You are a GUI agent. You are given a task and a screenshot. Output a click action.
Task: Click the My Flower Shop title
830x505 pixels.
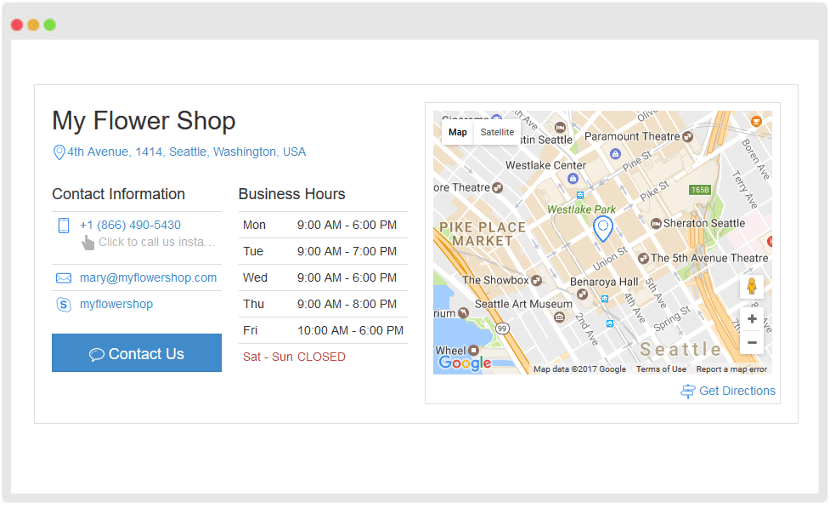144,121
